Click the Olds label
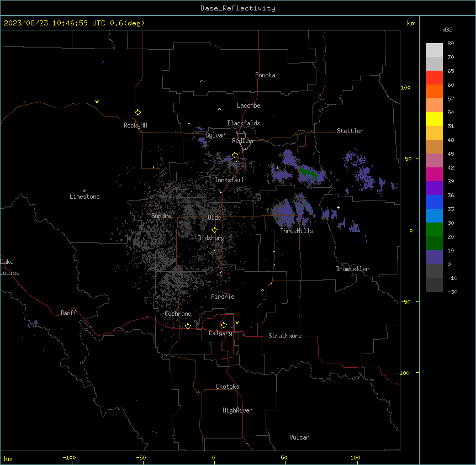Viewport: 476px width, 465px height. (x=214, y=218)
